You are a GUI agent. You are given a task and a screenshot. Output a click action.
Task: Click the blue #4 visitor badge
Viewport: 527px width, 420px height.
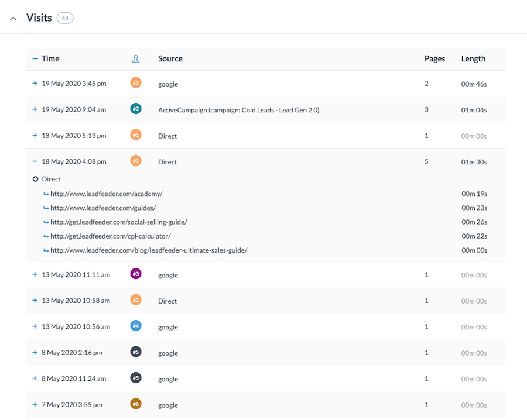135,326
